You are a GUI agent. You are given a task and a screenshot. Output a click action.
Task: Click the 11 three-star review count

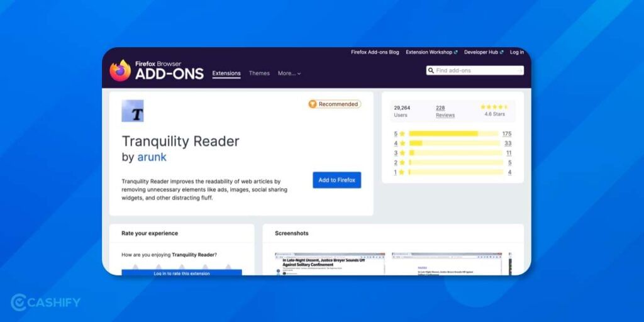click(x=509, y=153)
